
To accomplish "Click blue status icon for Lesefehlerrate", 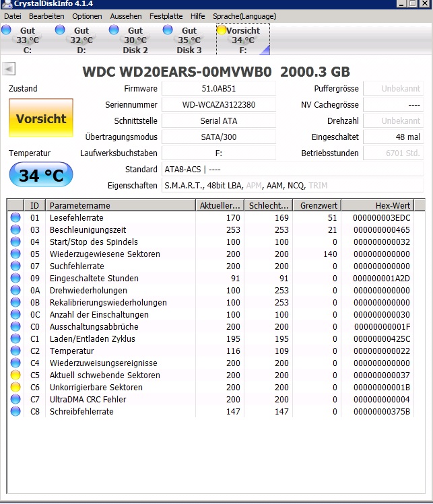I will [x=15, y=217].
